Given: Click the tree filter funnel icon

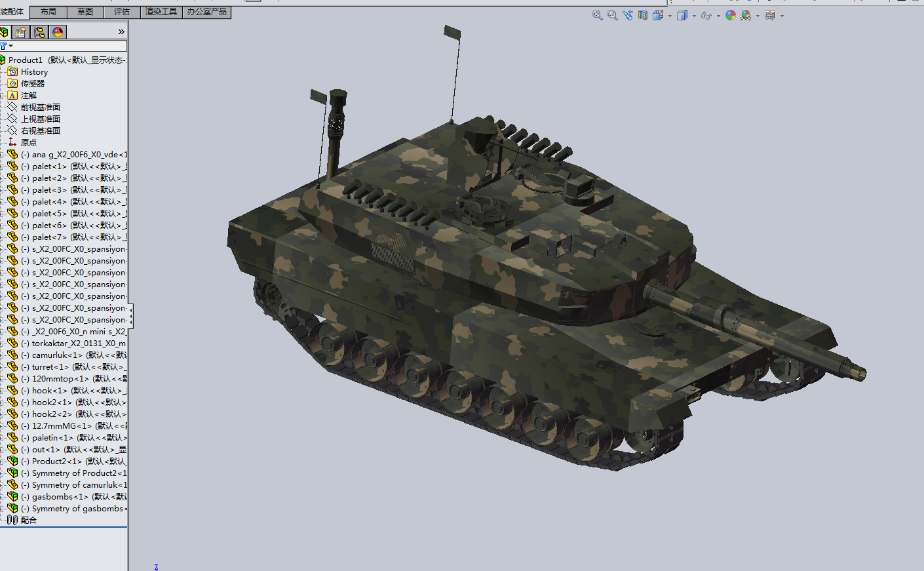Looking at the screenshot, I should (x=3, y=46).
